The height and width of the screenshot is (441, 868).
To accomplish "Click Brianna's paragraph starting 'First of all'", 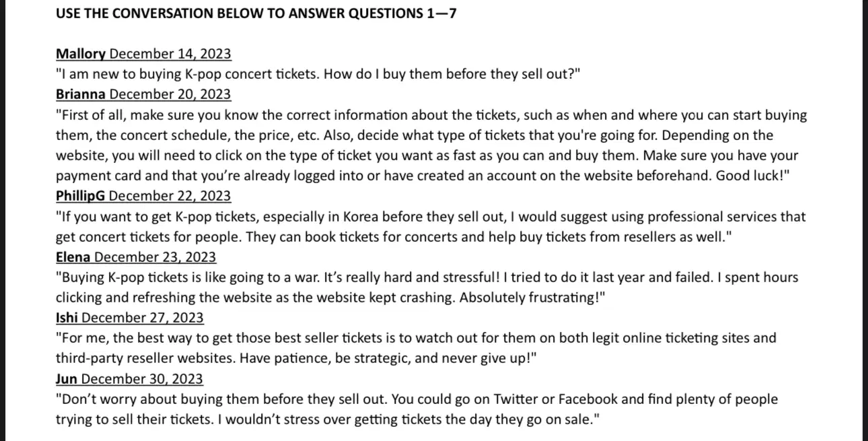I will pyautogui.click(x=431, y=145).
